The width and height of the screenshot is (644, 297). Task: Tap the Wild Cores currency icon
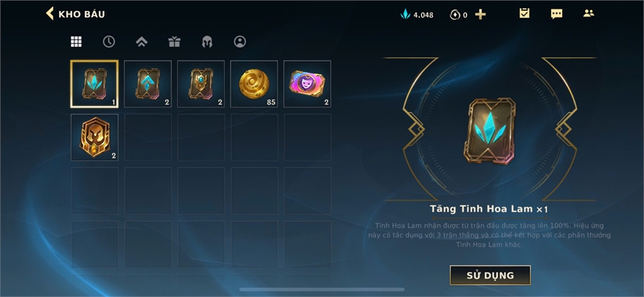[454, 15]
